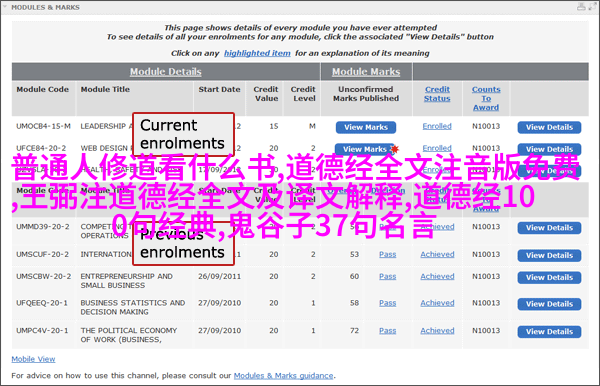Select module code UMMD39-20-2
600x386 pixels.
(x=43, y=227)
